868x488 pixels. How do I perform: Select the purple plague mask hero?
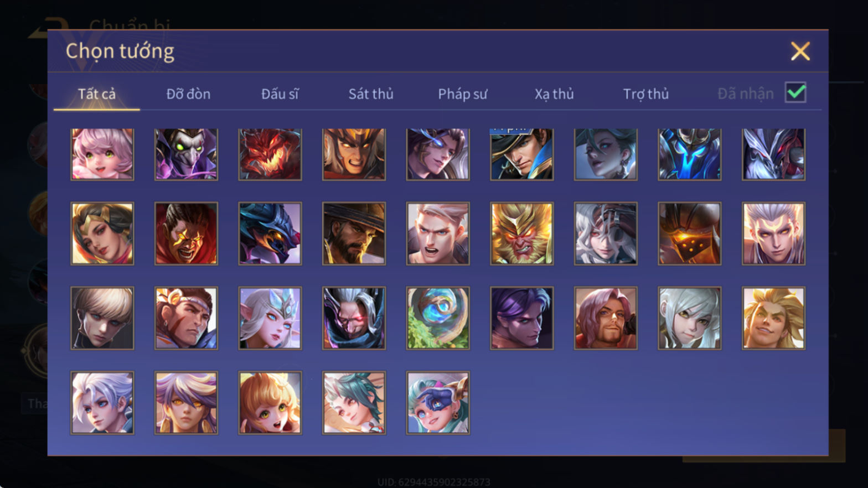(186, 154)
